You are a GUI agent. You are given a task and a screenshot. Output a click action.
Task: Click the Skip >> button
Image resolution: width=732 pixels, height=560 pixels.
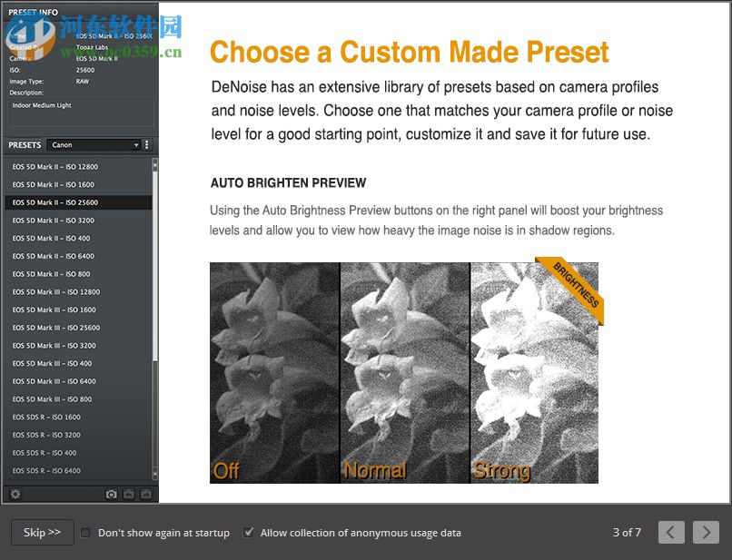click(43, 532)
